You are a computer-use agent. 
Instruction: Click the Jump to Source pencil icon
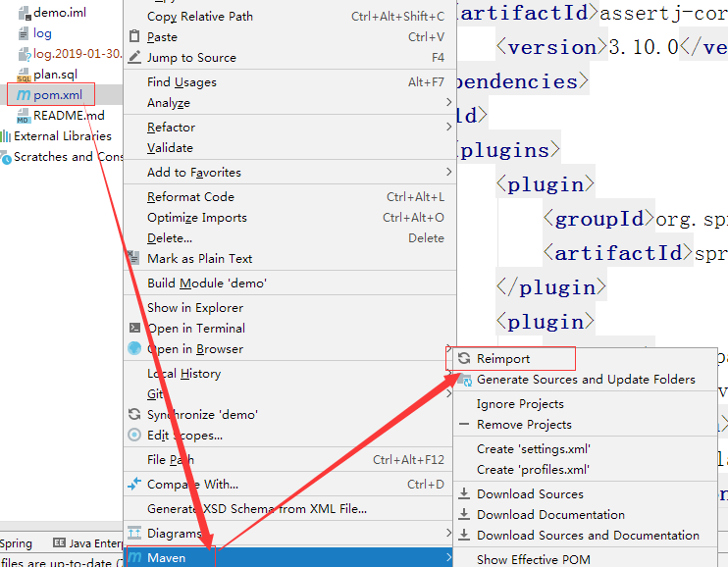[x=134, y=57]
